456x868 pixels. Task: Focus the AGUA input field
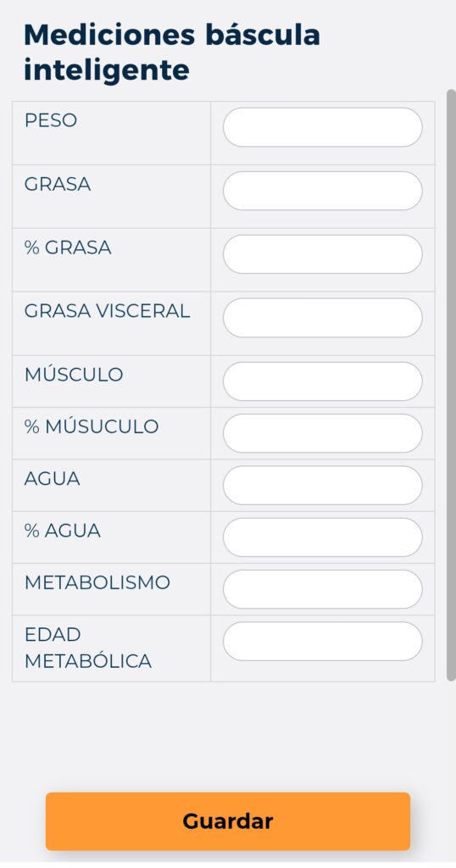coord(323,486)
